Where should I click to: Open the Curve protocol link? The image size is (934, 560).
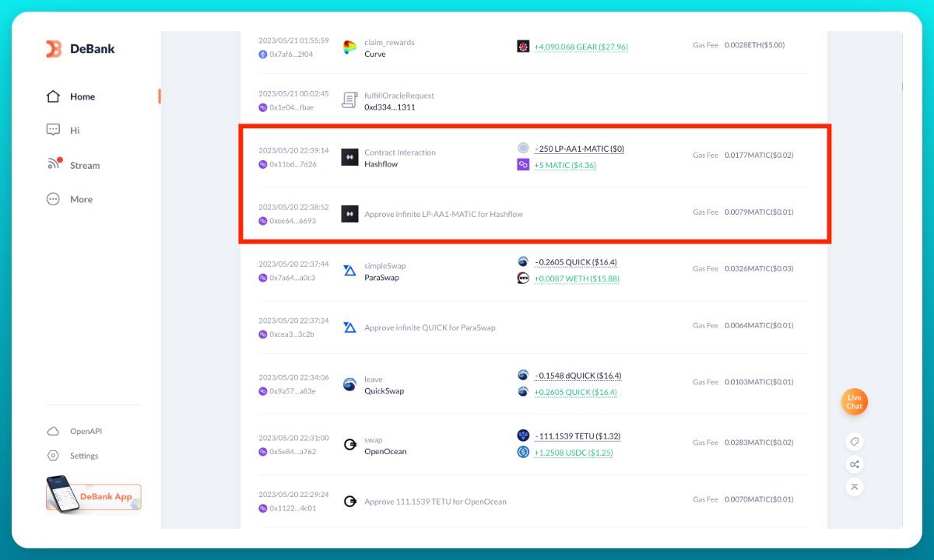[374, 54]
